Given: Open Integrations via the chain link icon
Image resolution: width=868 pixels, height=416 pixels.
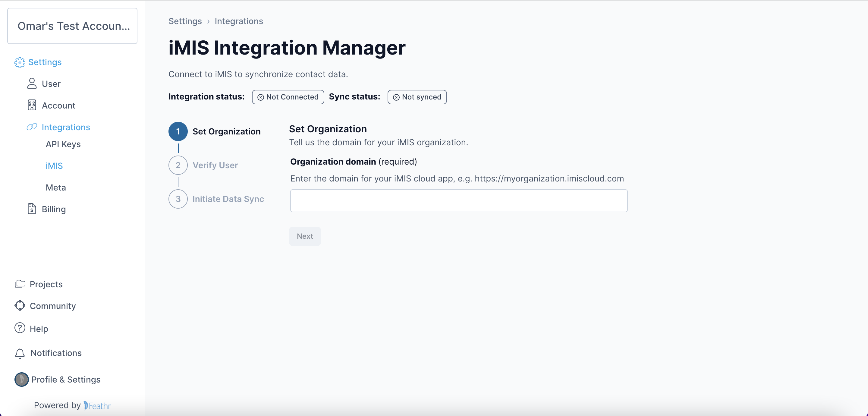Looking at the screenshot, I should tap(31, 127).
